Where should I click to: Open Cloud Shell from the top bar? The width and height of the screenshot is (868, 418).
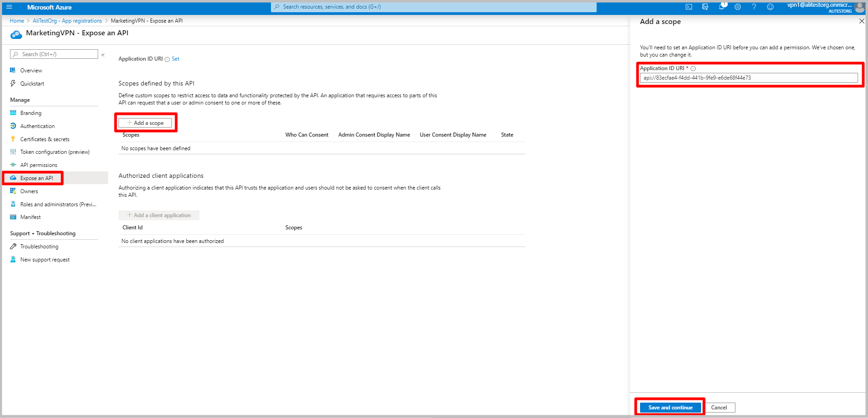point(689,7)
